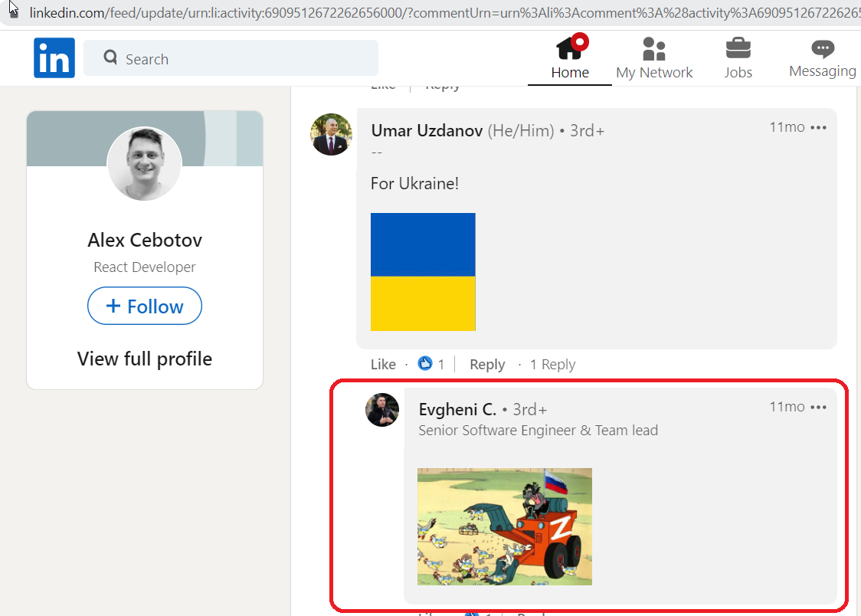Click the Search input field

coord(231,57)
